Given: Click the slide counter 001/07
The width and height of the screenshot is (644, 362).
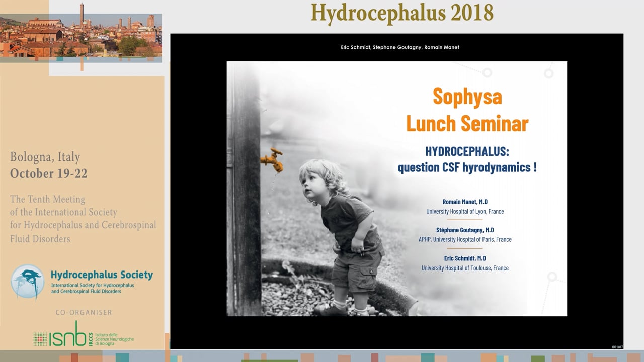Looking at the screenshot, I should (617, 347).
